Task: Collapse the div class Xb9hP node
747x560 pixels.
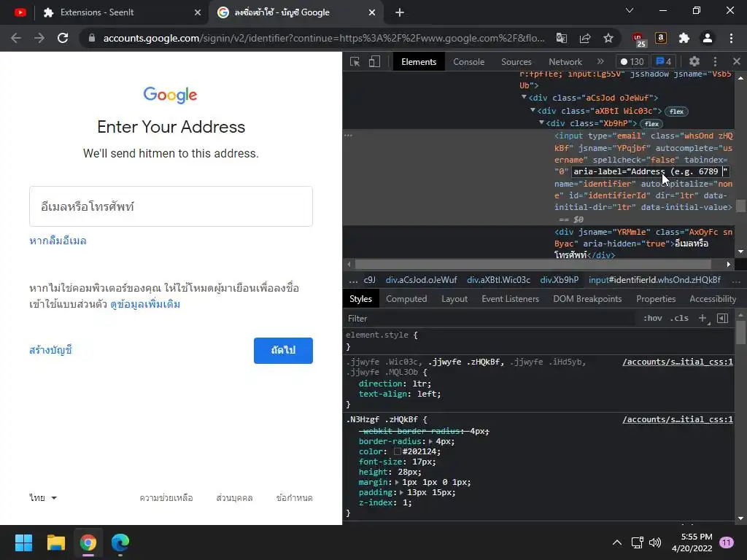Action: 541,122
